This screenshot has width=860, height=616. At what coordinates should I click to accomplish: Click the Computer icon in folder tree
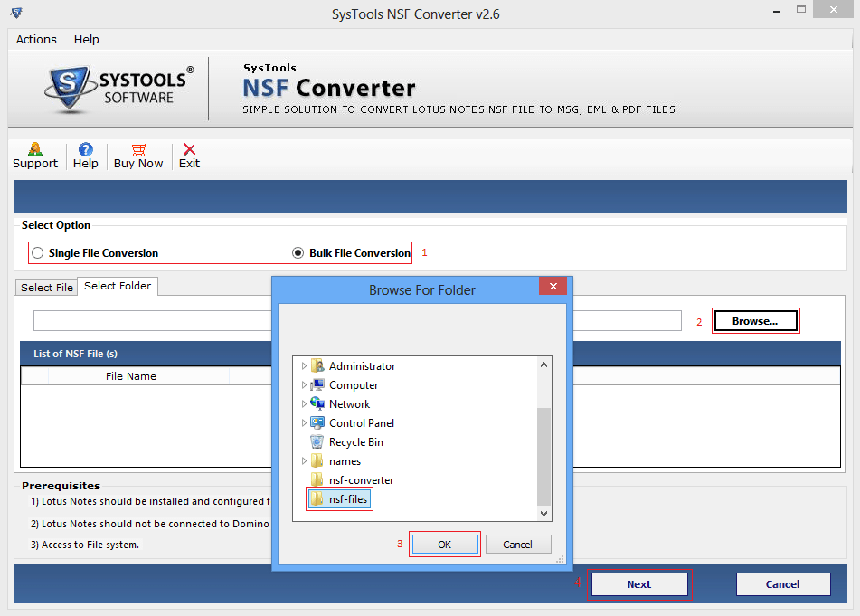click(317, 385)
